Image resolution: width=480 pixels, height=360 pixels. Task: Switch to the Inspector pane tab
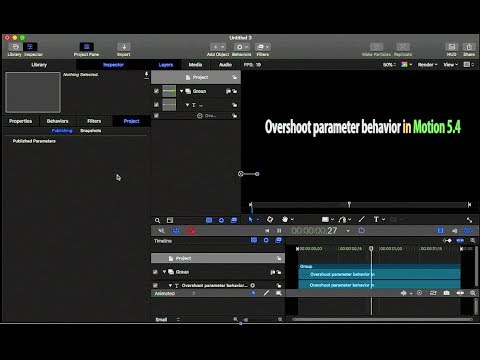pyautogui.click(x=113, y=65)
